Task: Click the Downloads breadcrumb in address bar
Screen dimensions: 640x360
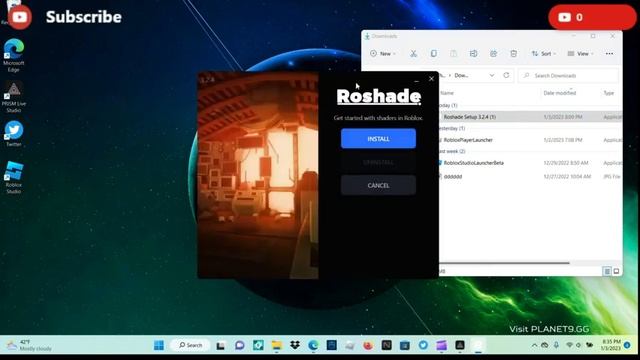Action: click(461, 76)
